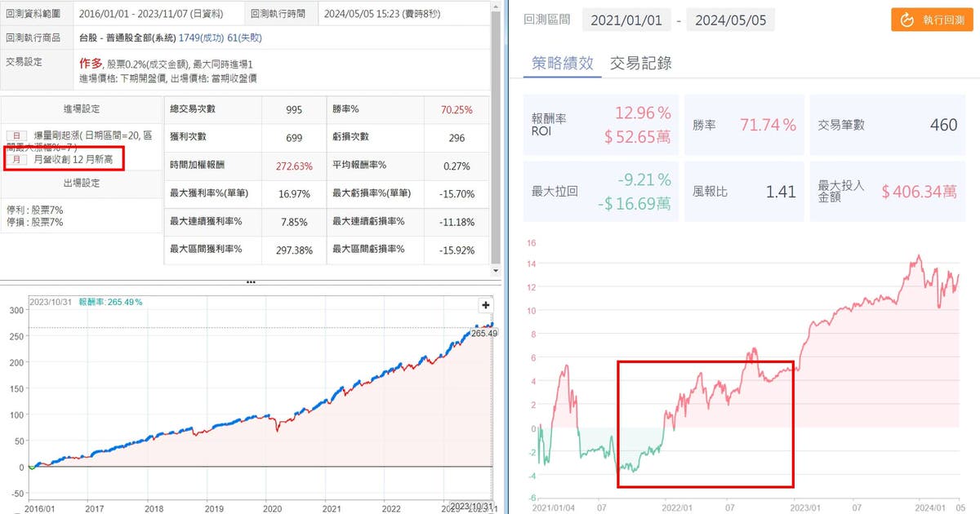
Task: Click the 月 monthly frequency icon
Action: [16, 160]
